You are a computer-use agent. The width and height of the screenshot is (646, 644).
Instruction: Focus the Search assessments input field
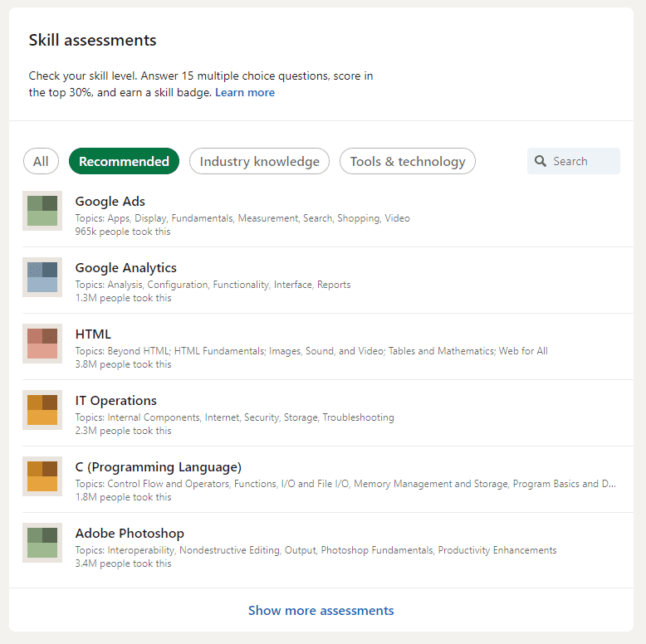point(574,161)
